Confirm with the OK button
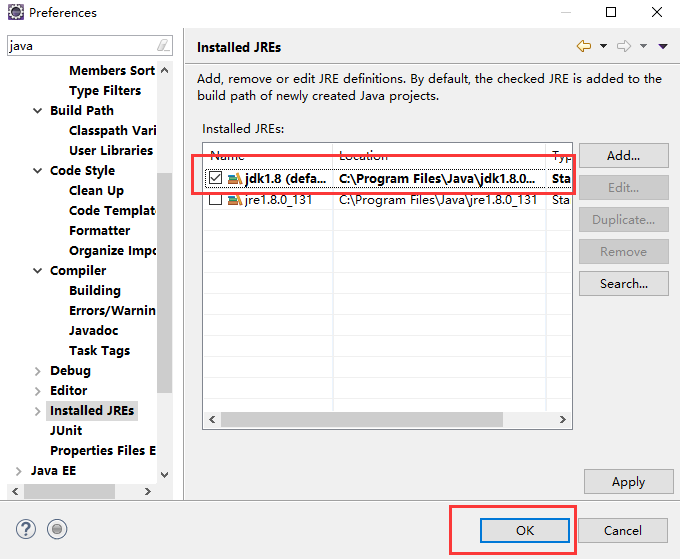This screenshot has width=680, height=559. 525,530
